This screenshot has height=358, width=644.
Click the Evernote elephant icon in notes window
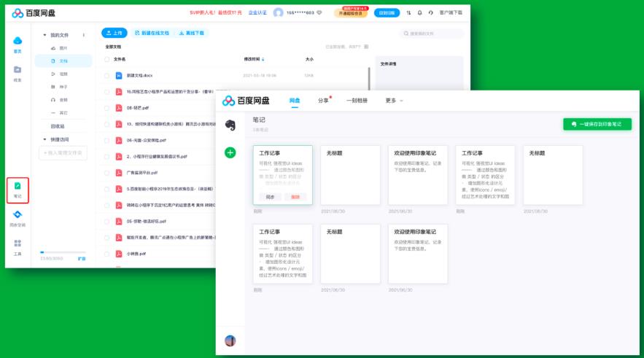tap(230, 125)
